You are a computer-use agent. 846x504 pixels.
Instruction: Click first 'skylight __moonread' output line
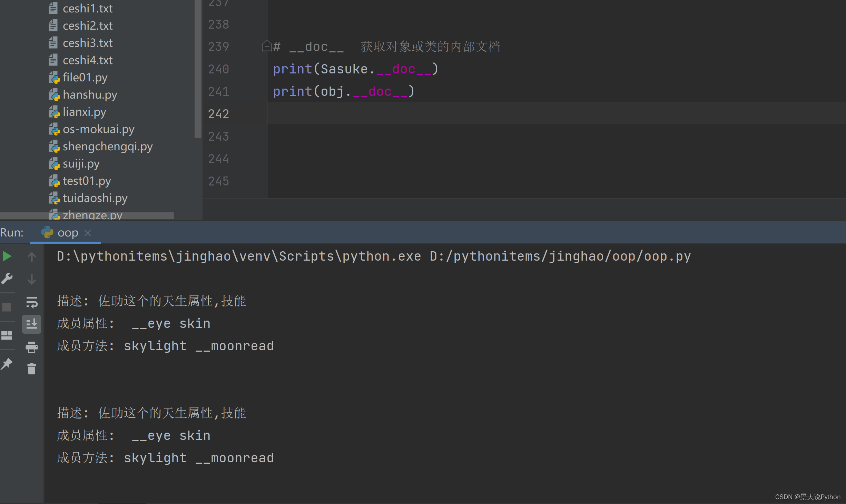166,346
